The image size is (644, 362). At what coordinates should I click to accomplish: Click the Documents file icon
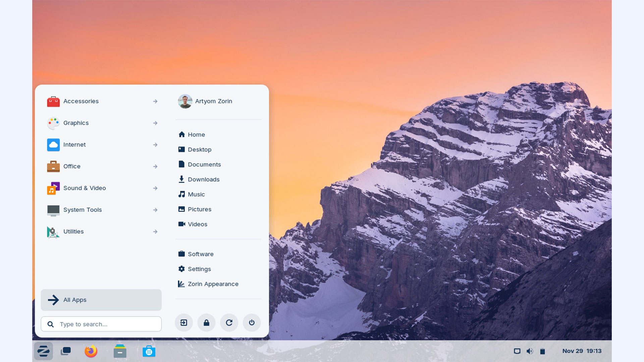click(x=181, y=164)
